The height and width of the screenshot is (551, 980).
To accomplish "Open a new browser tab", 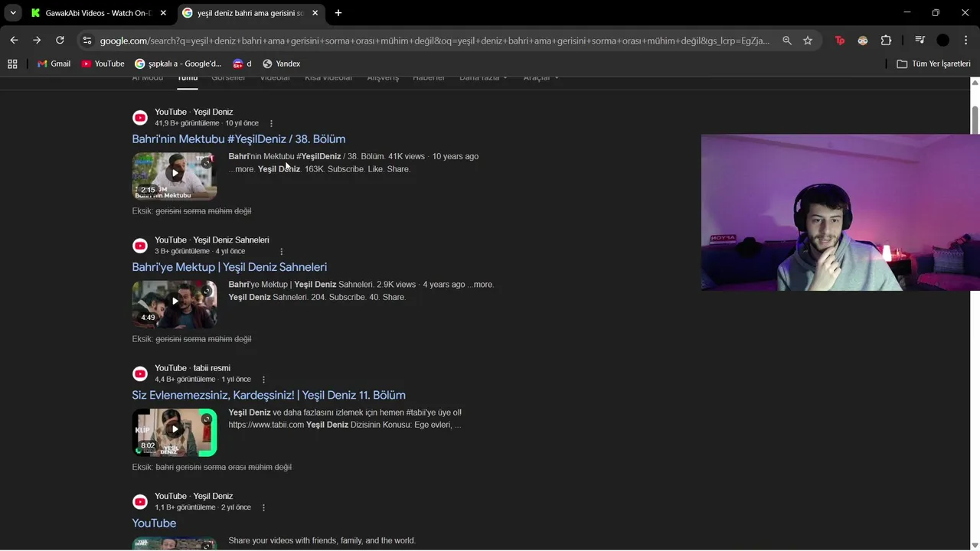I will click(x=338, y=13).
